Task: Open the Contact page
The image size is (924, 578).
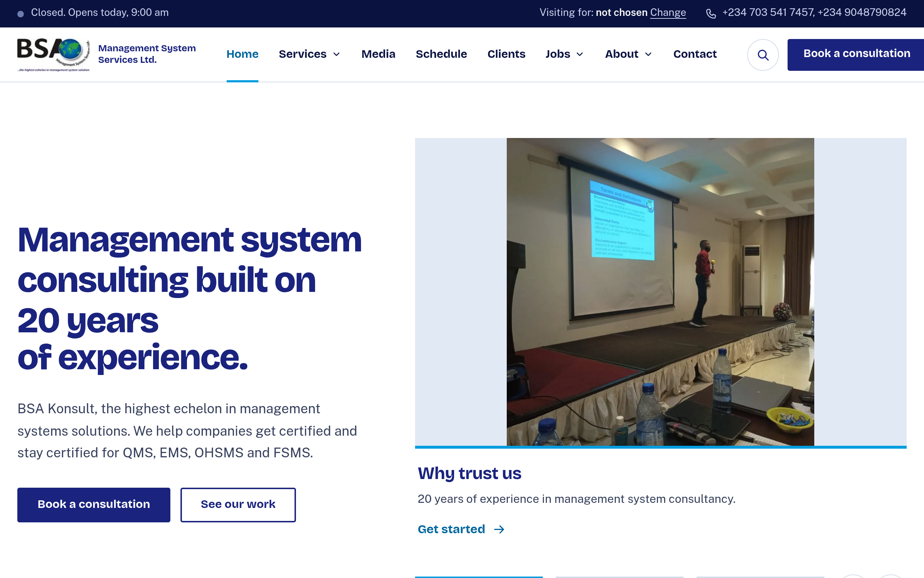Action: [695, 54]
